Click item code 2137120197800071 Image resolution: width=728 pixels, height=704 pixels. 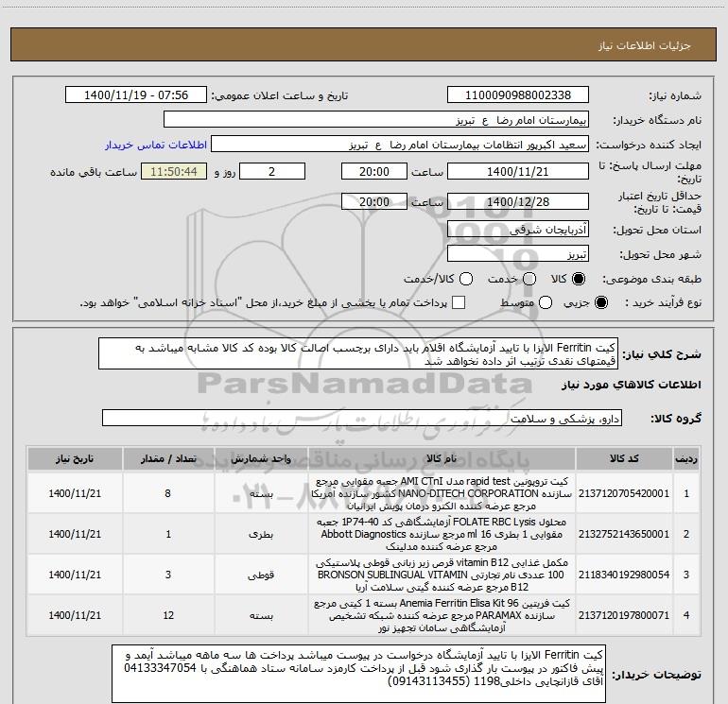(x=624, y=615)
